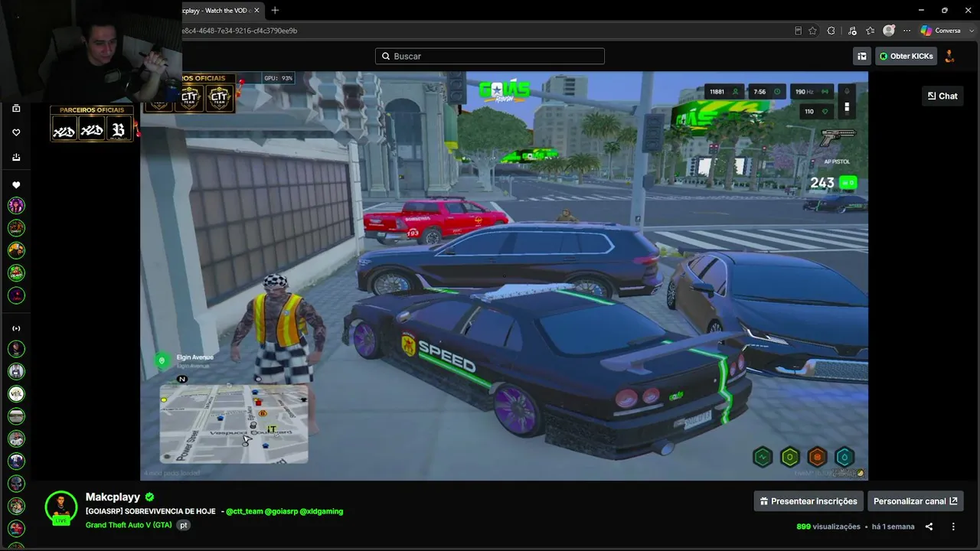980x551 pixels.
Task: Open the @goiasrp mention link
Action: (281, 511)
